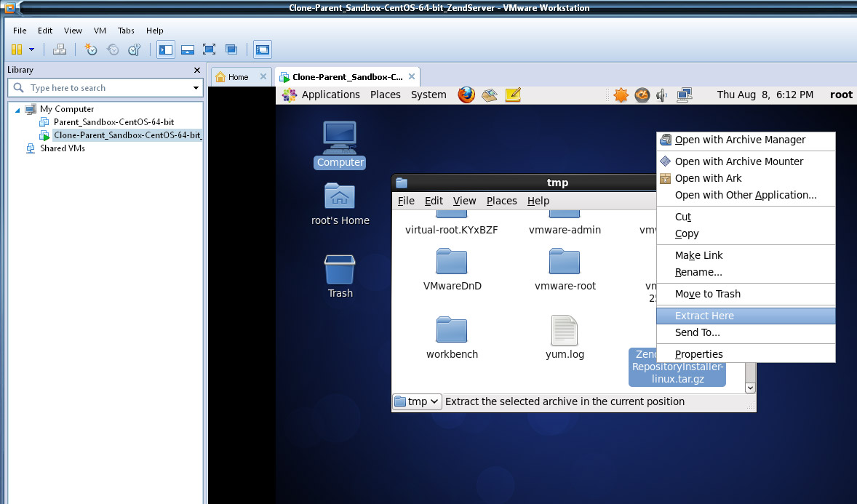Viewport: 857px width, 504px height.
Task: Close the Library panel
Action: click(x=197, y=70)
